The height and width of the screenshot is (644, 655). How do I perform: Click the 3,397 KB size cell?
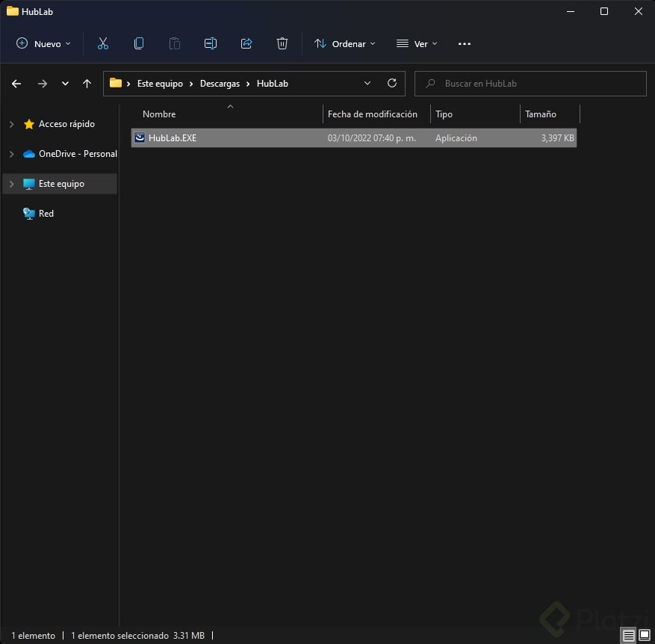point(557,138)
